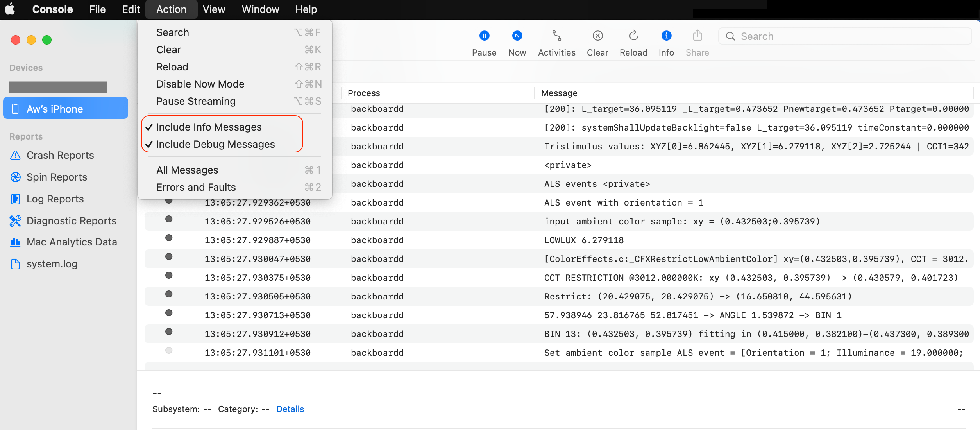This screenshot has width=980, height=430.
Task: Toggle Disable Now Mode
Action: pyautogui.click(x=200, y=84)
